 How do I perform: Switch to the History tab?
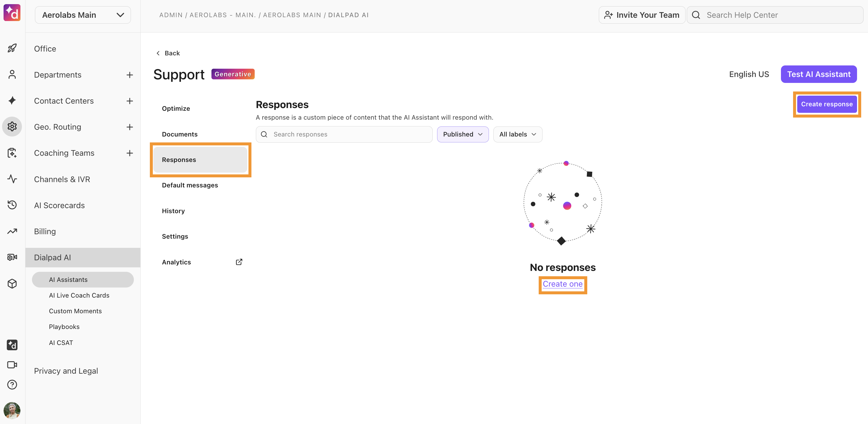200,211
